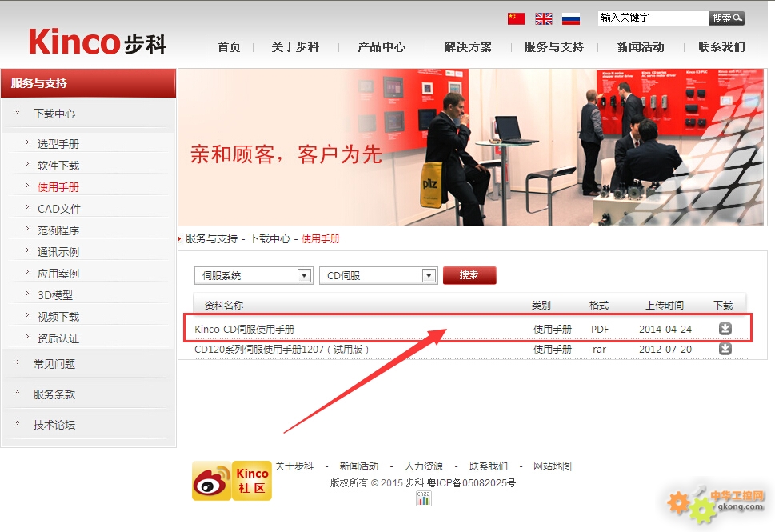Image resolution: width=775 pixels, height=532 pixels.
Task: Open the CNZZ statistics icon in footer
Action: coord(424,498)
